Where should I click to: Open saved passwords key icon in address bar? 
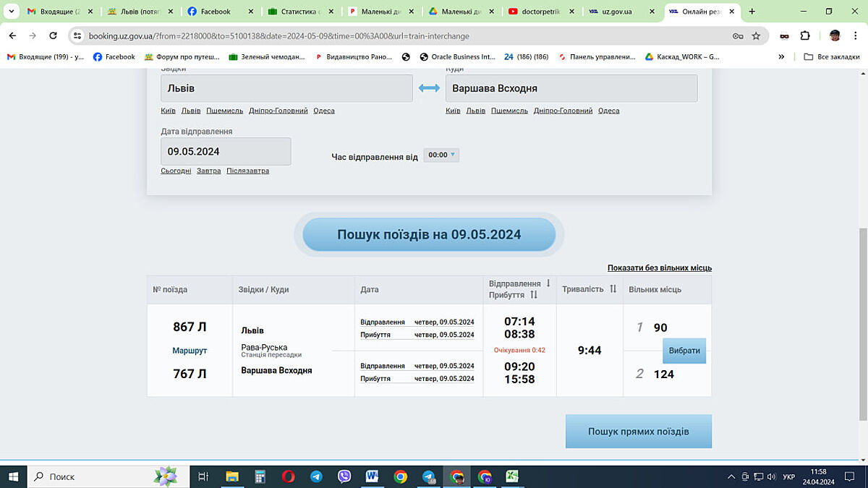(x=737, y=35)
